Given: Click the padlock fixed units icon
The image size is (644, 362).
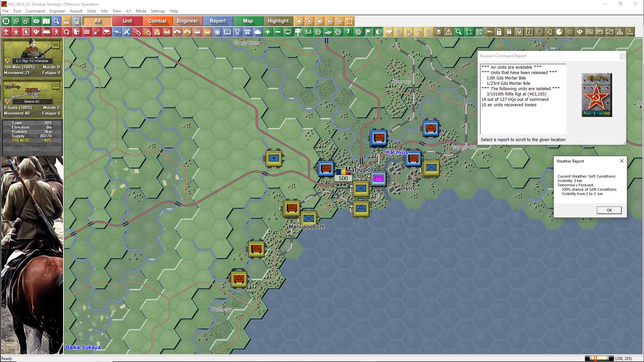Looking at the screenshot, I should point(499,32).
